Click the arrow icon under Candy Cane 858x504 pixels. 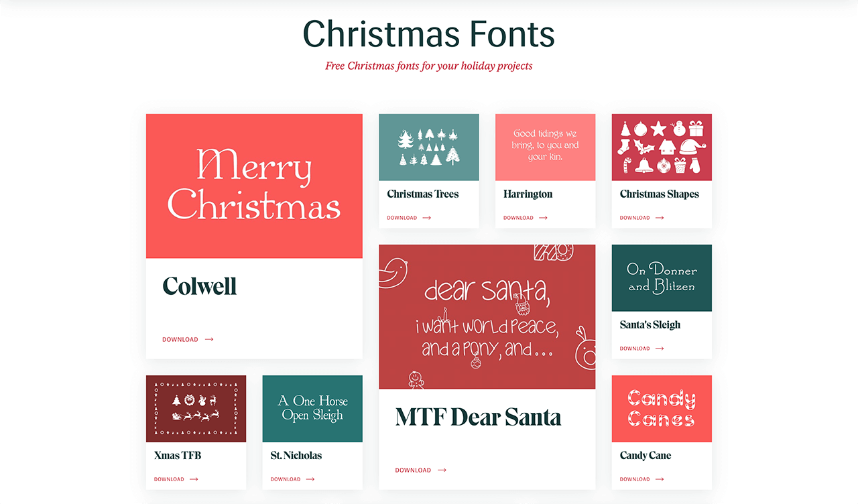(660, 479)
